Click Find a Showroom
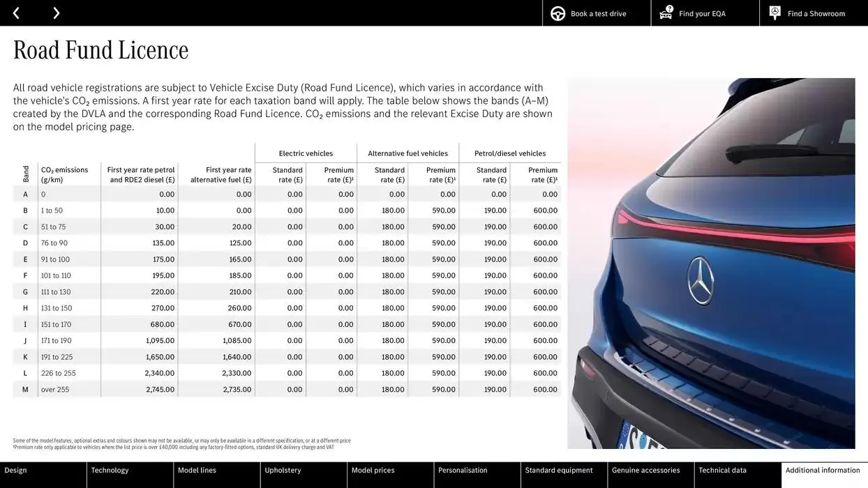 click(816, 13)
